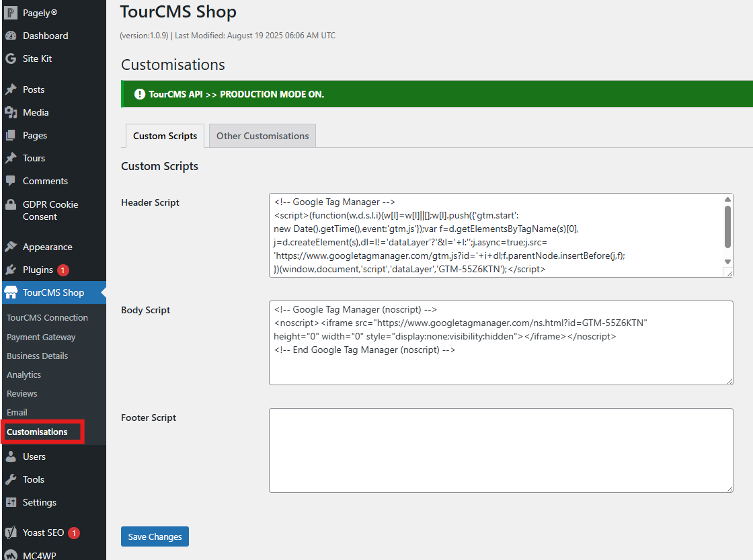The image size is (753, 560).
Task: Open Media library icon in sidebar
Action: coord(11,112)
